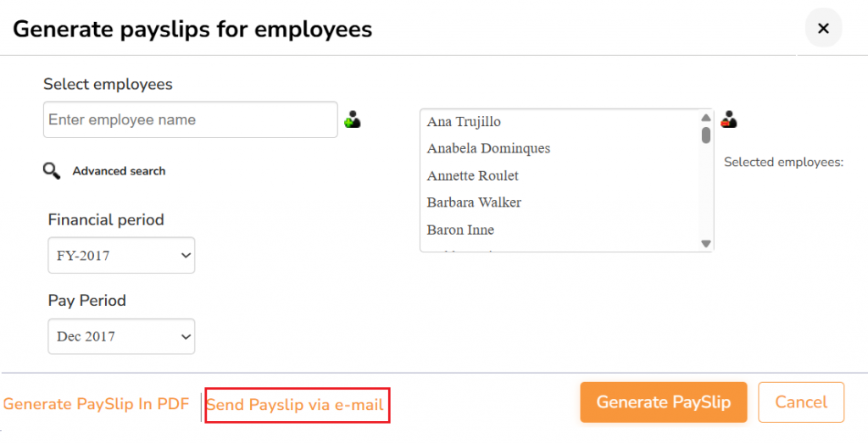
Task: Open the Advanced search link
Action: pos(119,171)
